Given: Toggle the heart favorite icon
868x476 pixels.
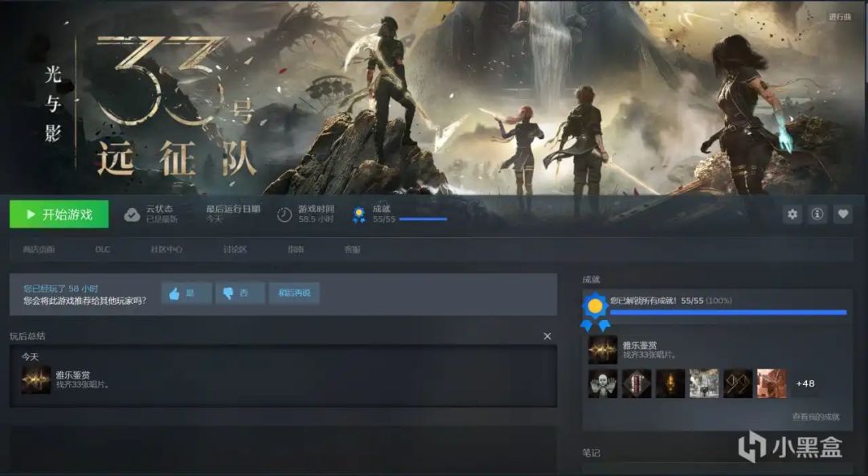Looking at the screenshot, I should pyautogui.click(x=842, y=214).
